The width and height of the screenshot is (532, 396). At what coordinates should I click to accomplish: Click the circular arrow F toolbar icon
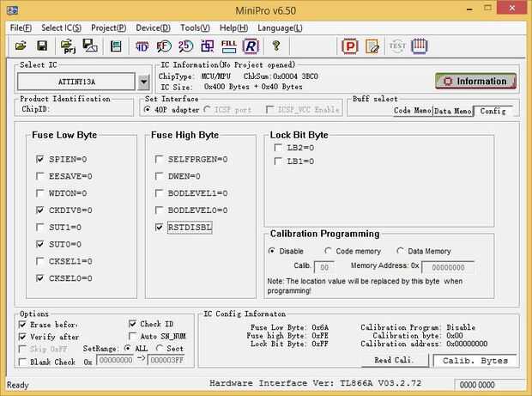164,46
